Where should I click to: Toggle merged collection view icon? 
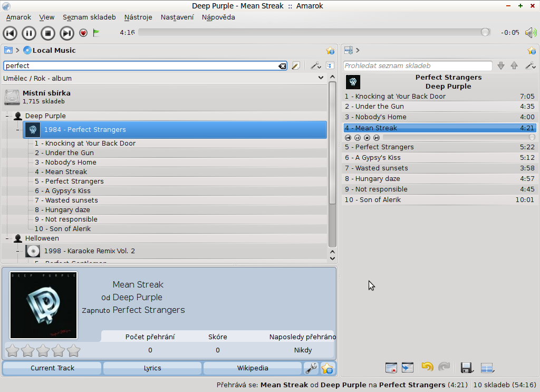coord(330,65)
